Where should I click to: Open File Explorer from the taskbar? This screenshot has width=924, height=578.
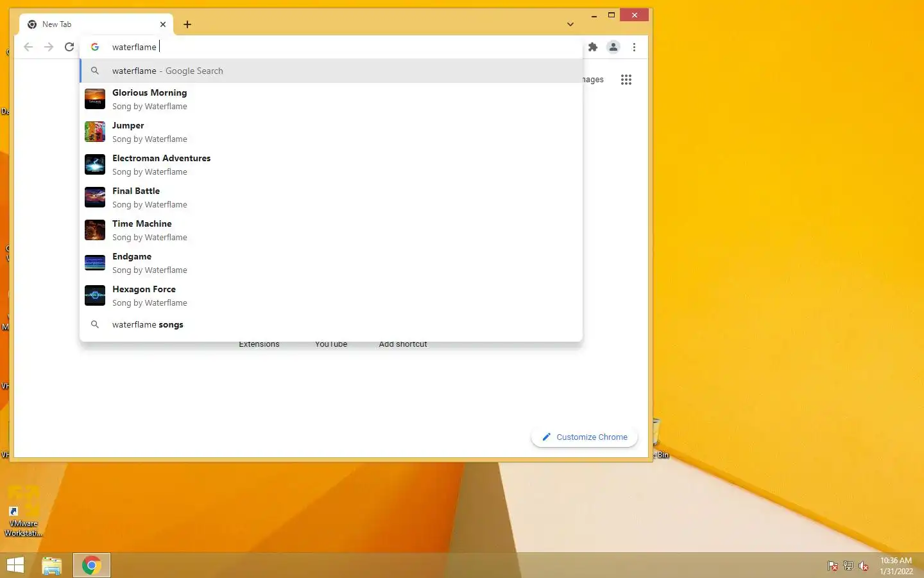coord(52,565)
